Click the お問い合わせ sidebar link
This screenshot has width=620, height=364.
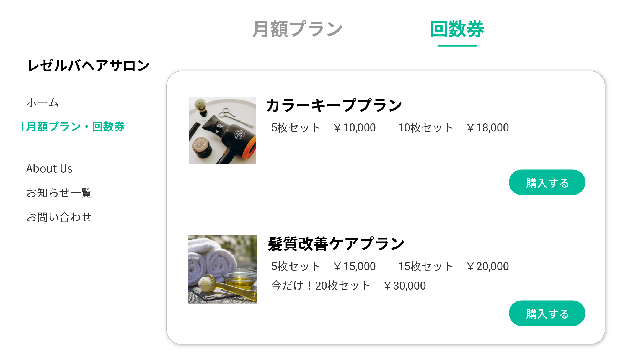coord(59,217)
